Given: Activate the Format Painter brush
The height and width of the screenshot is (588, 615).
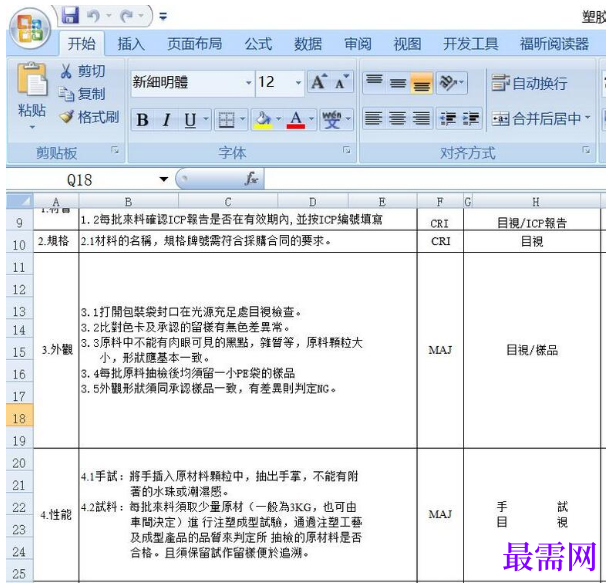Looking at the screenshot, I should point(66,117).
